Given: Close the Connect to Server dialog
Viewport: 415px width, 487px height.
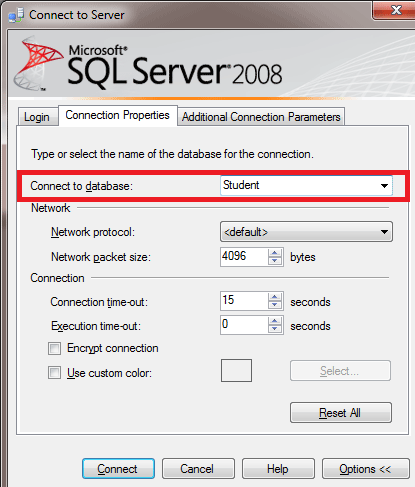Looking at the screenshot, I should pyautogui.click(x=394, y=10).
